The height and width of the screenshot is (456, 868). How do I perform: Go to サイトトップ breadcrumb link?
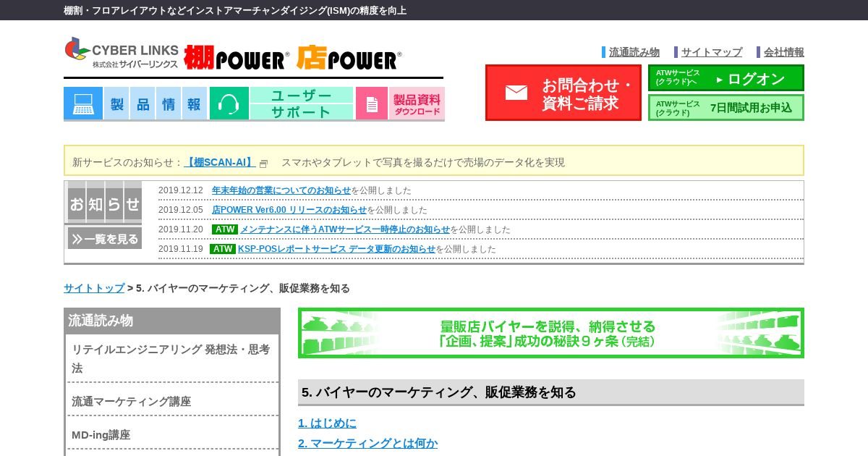94,288
